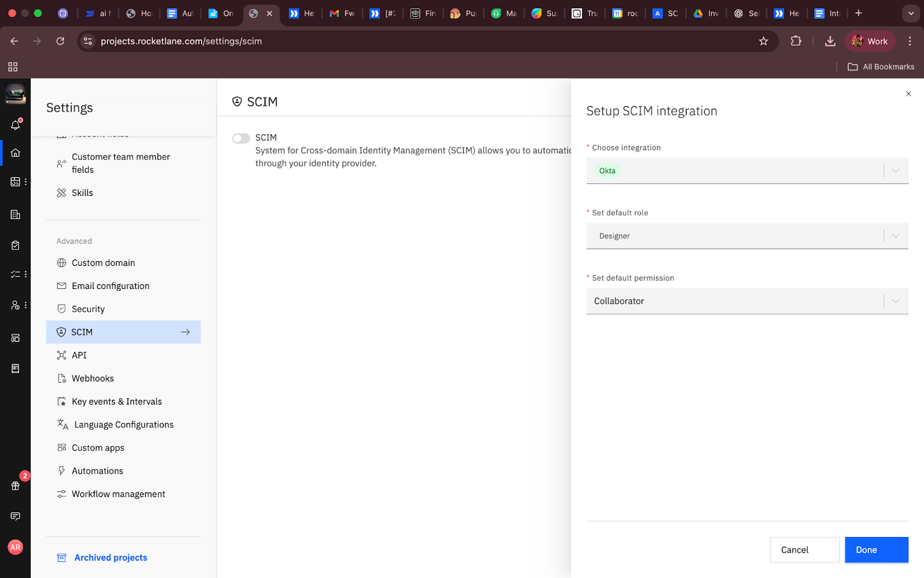Open Customer team member fields settings
Image resolution: width=924 pixels, height=578 pixels.
tap(123, 163)
